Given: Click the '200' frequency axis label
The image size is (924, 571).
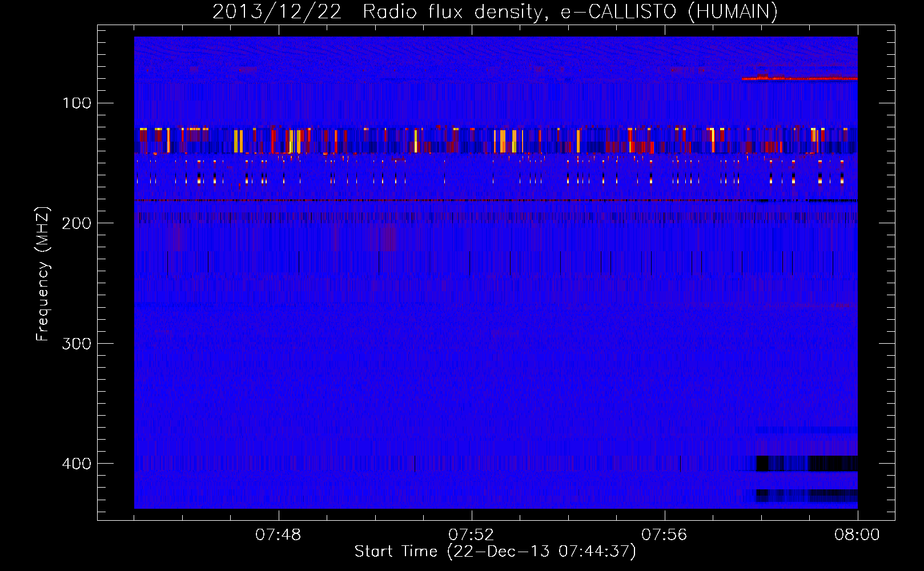Looking at the screenshot, I should point(77,223).
